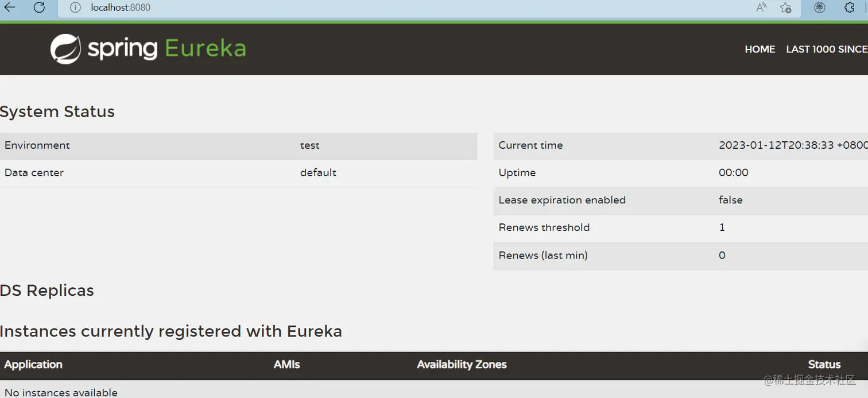This screenshot has height=398, width=868.
Task: Select the DS Replicas heading
Action: [47, 291]
